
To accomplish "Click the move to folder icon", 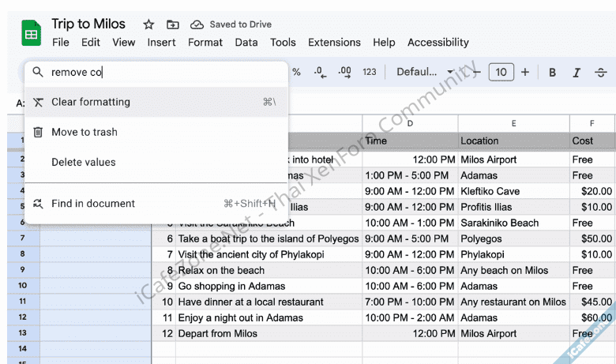I will click(x=173, y=24).
